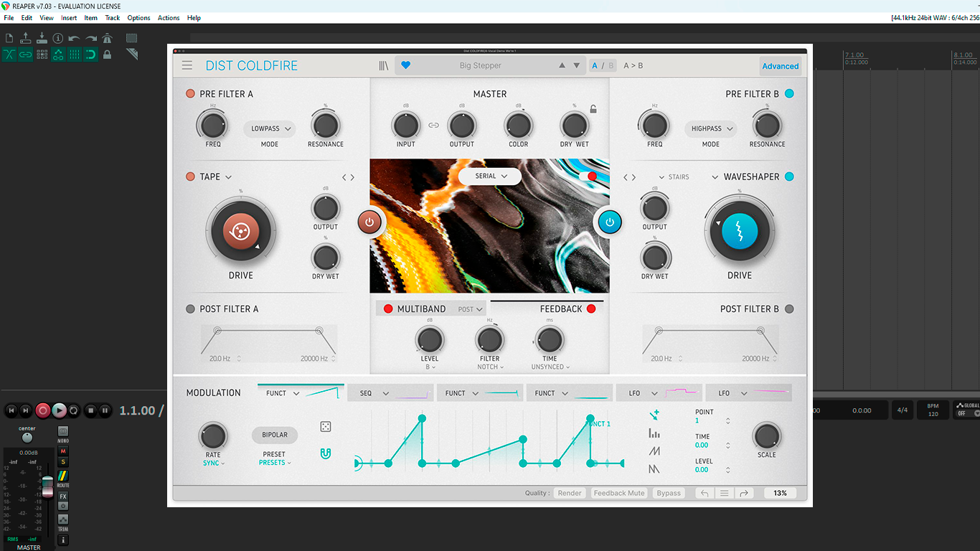Open the Insert menu in REAPER
This screenshot has width=980, height=551.
tap(69, 18)
